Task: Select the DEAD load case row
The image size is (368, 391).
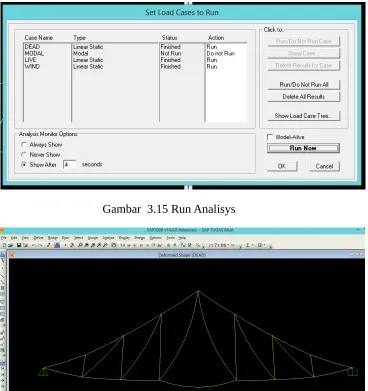Action: (135, 47)
